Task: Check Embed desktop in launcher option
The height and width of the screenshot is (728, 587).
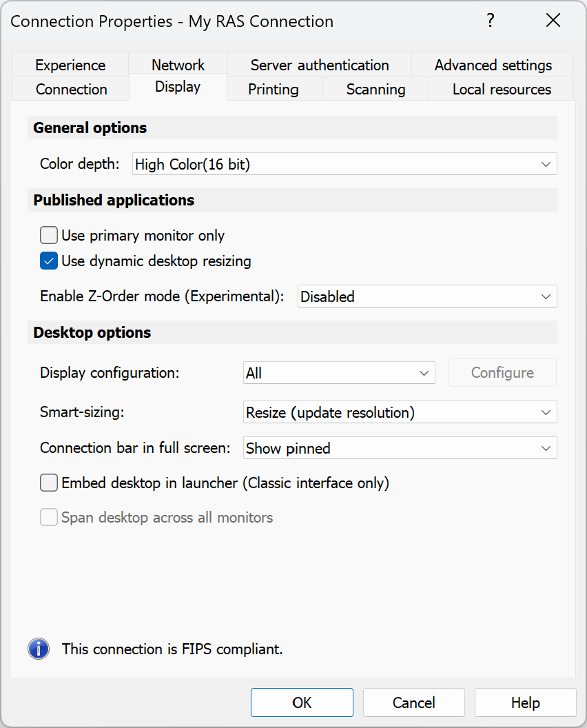Action: [48, 483]
